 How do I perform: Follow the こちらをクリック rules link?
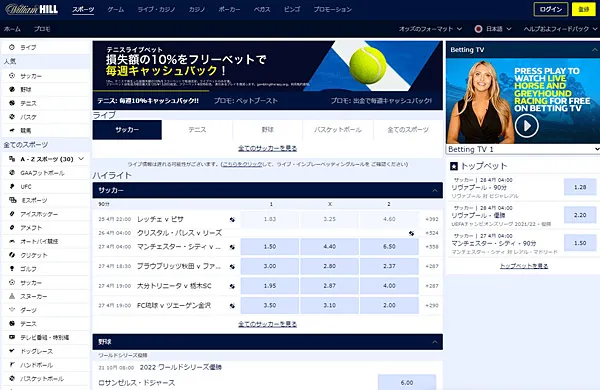click(242, 164)
